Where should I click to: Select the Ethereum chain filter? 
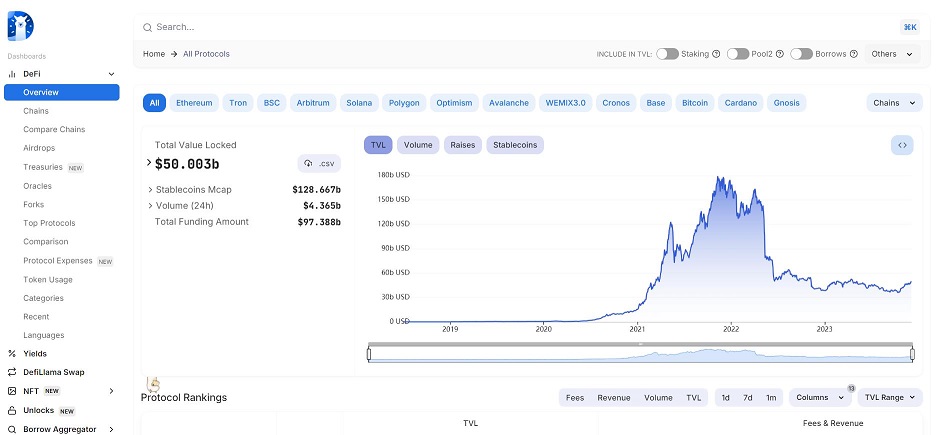pyautogui.click(x=194, y=103)
